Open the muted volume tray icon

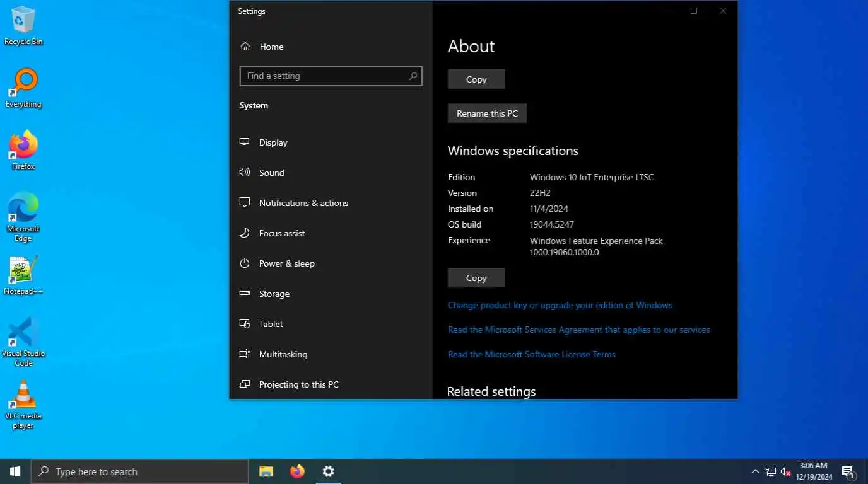(786, 471)
